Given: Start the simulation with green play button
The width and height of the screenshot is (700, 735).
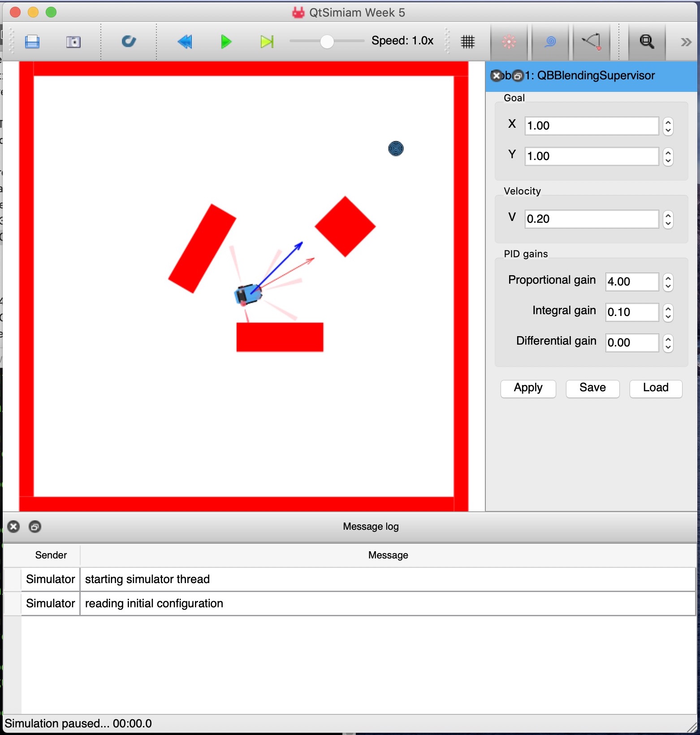Looking at the screenshot, I should [x=226, y=42].
